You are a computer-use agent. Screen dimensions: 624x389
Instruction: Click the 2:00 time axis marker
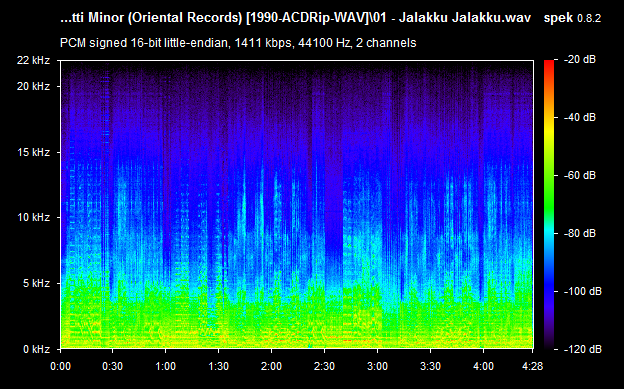click(271, 366)
